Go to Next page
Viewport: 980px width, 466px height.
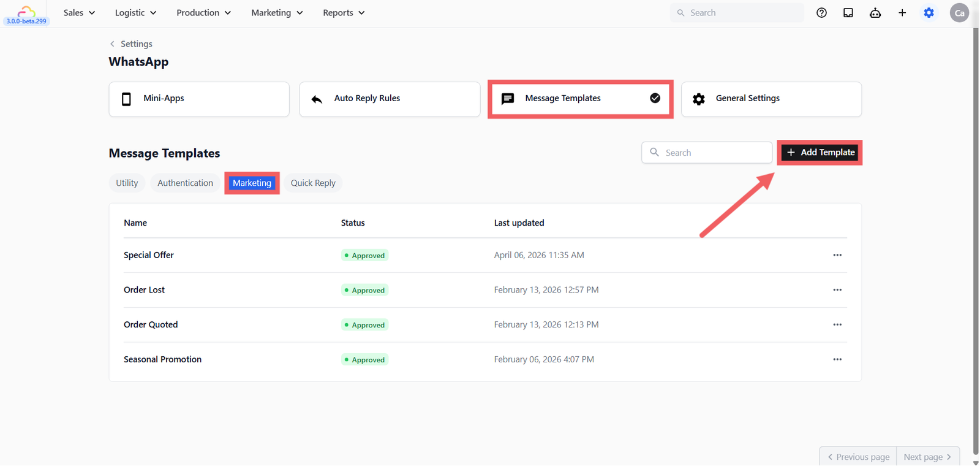927,457
